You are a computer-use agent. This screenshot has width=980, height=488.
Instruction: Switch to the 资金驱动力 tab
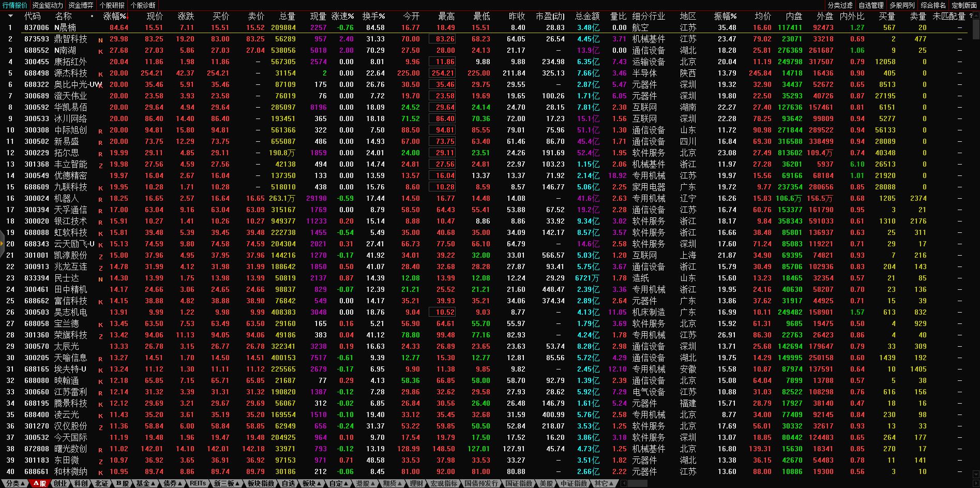pyautogui.click(x=48, y=5)
